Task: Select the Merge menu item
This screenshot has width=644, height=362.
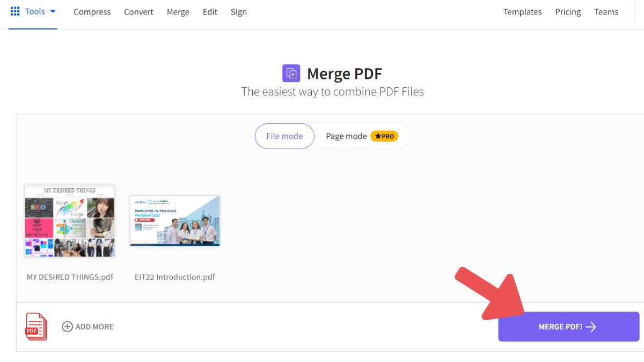Action: [178, 12]
